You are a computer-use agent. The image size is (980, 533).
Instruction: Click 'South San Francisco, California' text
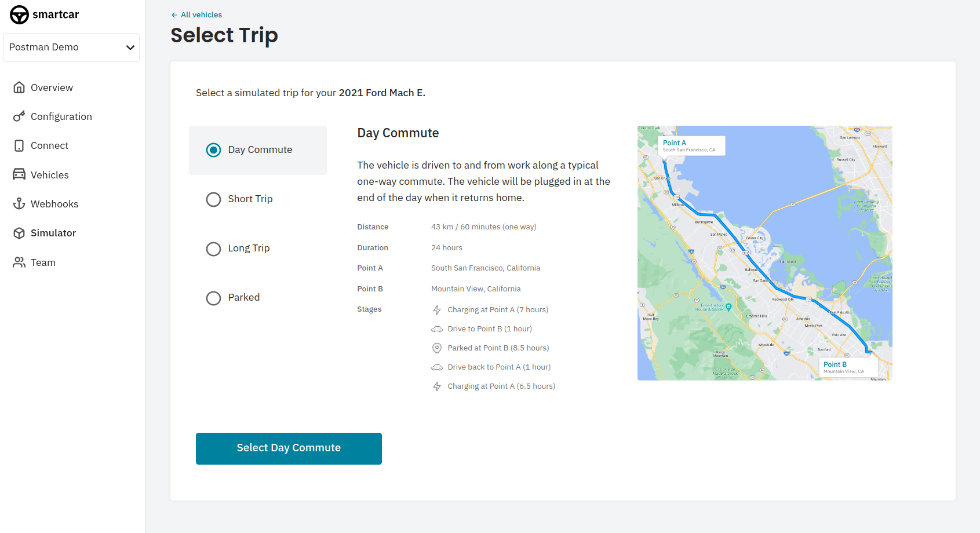click(x=486, y=268)
